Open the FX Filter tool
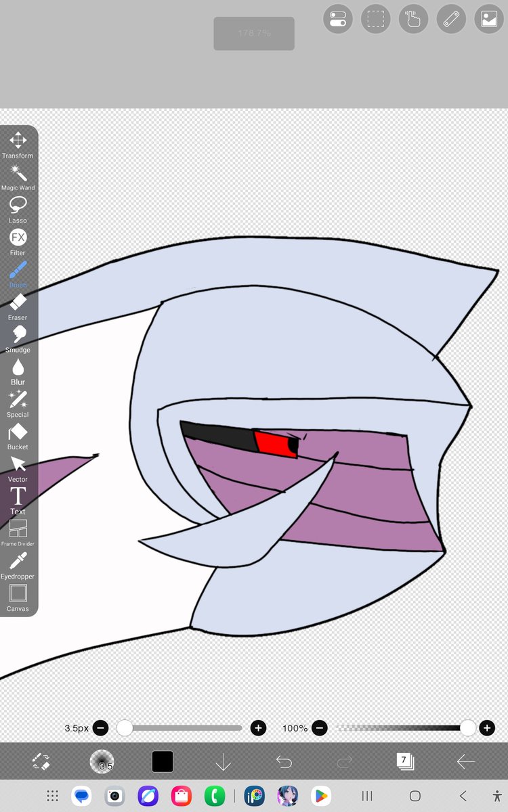508x812 pixels. pyautogui.click(x=18, y=242)
